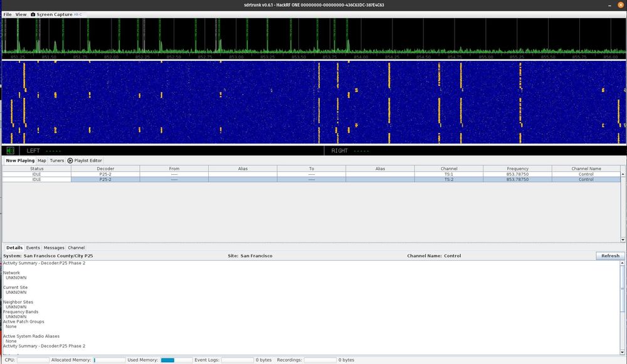Screen dimensions: 627x364
Task: Click the Screen Capture camera icon
Action: click(33, 14)
